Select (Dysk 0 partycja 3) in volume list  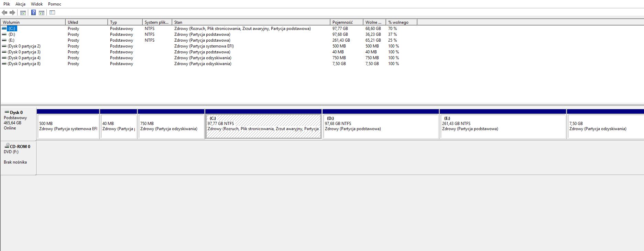coord(24,52)
